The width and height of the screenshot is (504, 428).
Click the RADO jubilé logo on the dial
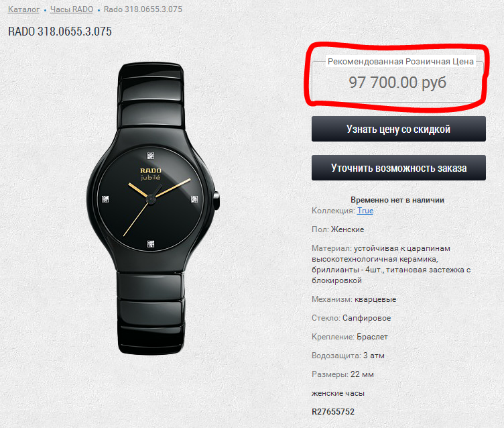[151, 174]
